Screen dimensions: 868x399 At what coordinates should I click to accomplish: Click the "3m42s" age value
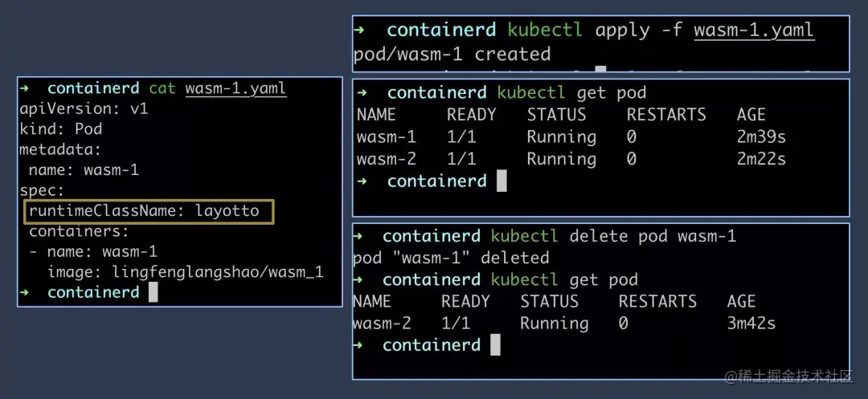(751, 324)
